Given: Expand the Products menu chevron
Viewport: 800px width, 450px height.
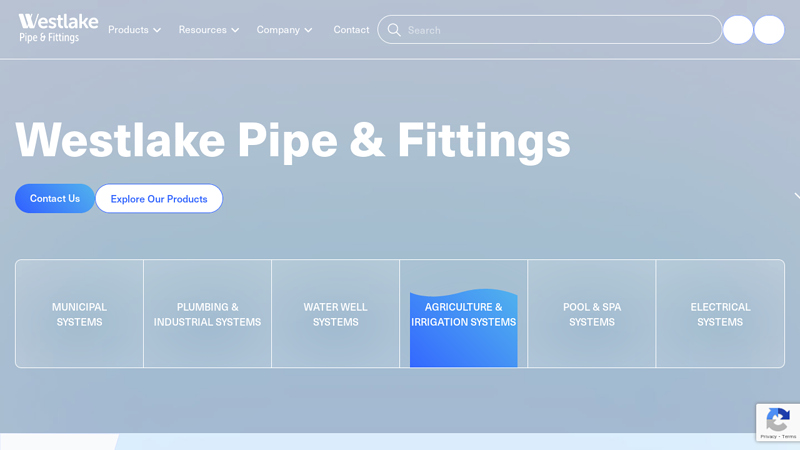Looking at the screenshot, I should [157, 30].
